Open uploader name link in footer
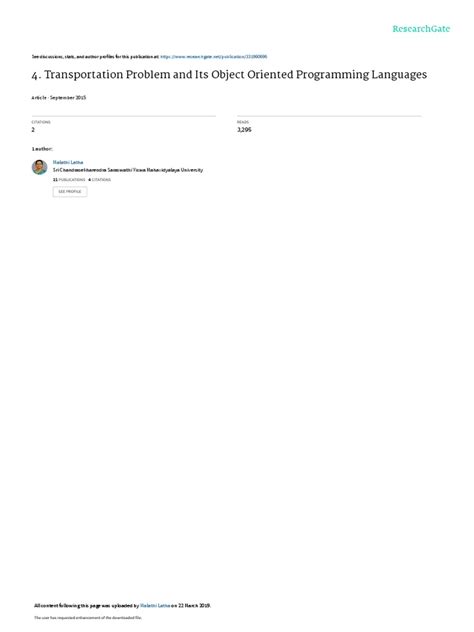 coord(155,605)
